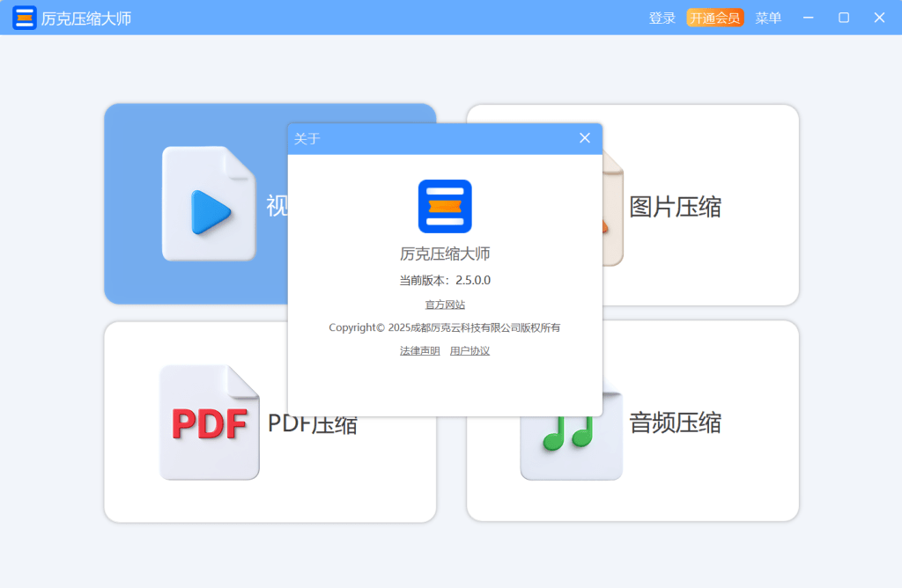The width and height of the screenshot is (902, 588).
Task: Click the 厉克压缩大师 title bar text
Action: tap(86, 19)
